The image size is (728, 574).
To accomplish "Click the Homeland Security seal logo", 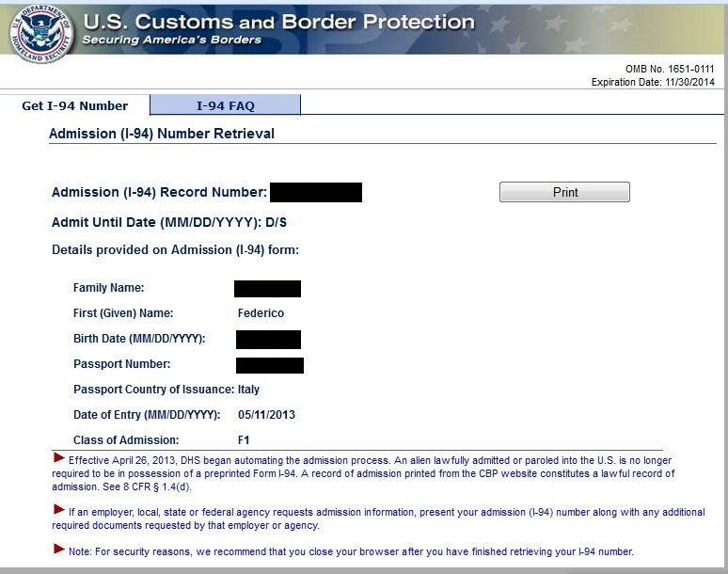I will (40, 34).
